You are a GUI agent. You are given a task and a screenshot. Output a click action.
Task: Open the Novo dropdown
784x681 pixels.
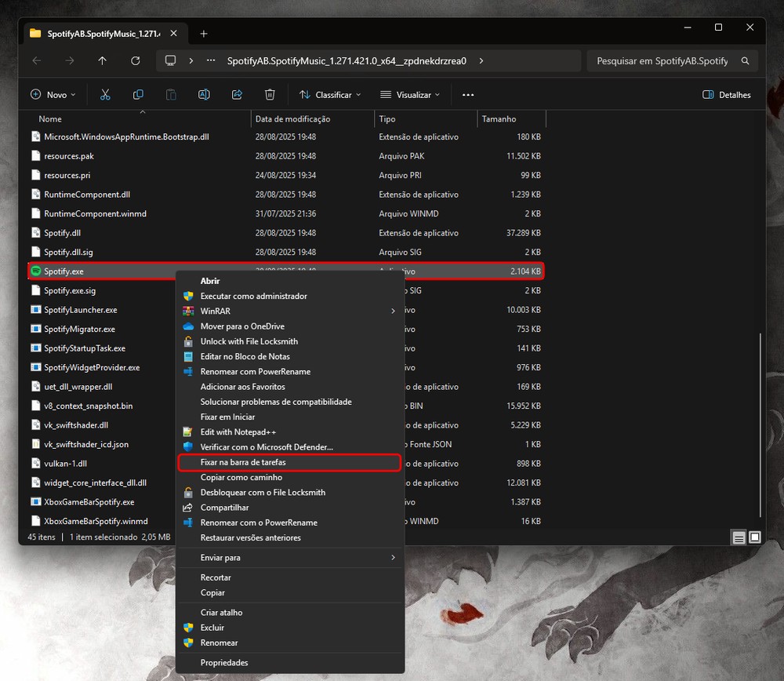coord(53,95)
